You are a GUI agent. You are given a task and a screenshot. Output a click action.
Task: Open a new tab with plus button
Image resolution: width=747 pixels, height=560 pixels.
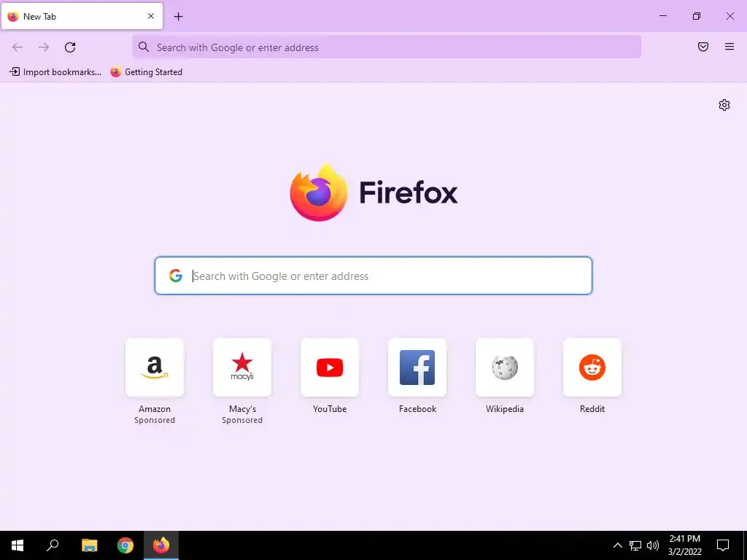179,17
